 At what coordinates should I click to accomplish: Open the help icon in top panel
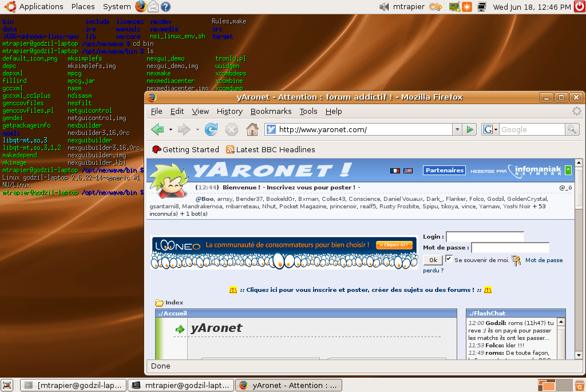(x=165, y=6)
